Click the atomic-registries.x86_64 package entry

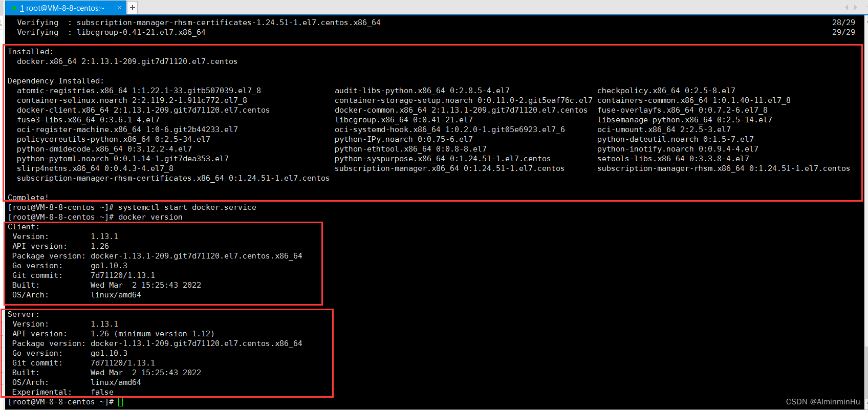click(x=139, y=91)
